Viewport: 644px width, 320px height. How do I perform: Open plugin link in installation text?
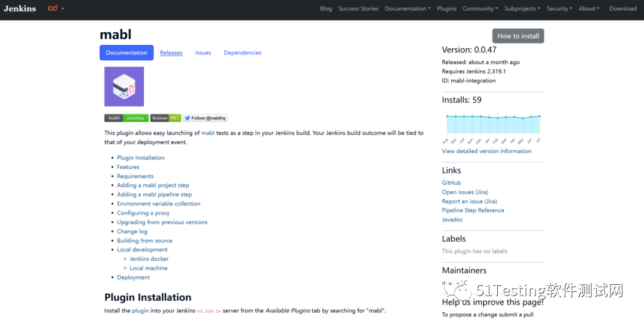click(x=140, y=310)
